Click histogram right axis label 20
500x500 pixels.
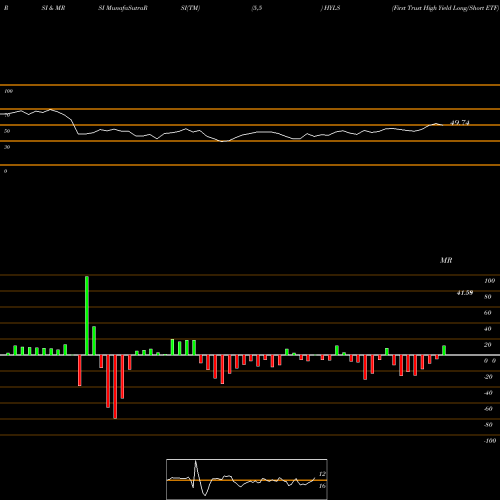[x=488, y=345]
